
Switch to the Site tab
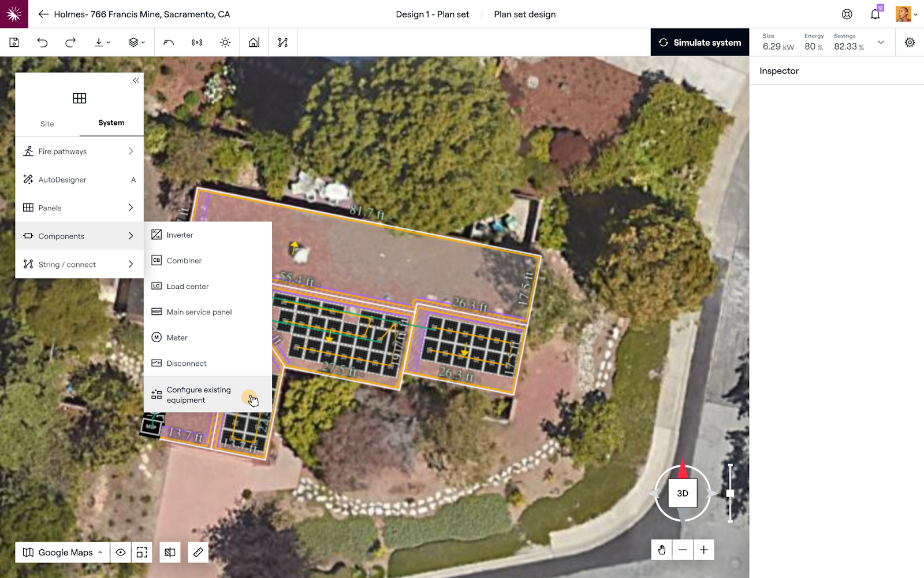(x=47, y=124)
